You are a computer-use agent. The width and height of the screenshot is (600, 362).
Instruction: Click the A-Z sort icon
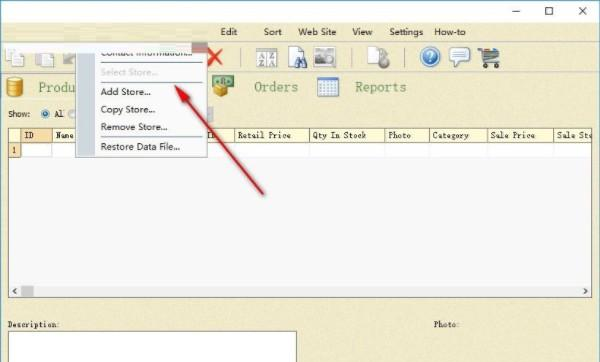(266, 58)
